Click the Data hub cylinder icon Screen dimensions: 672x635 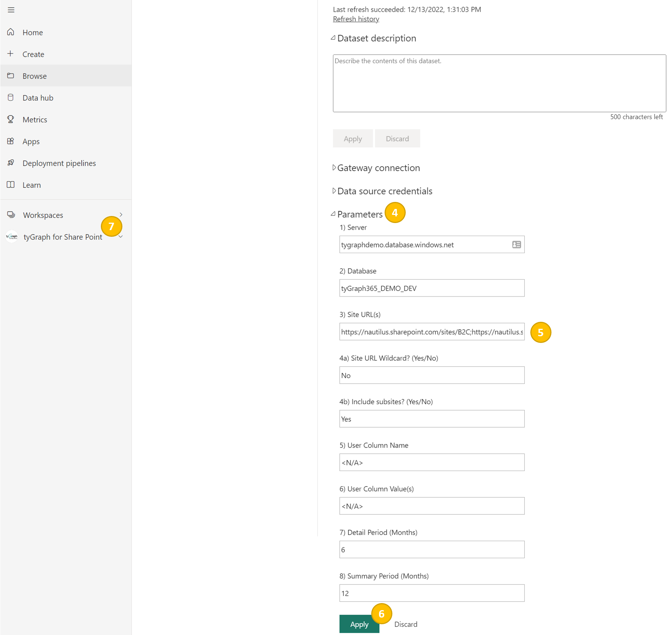coord(11,98)
